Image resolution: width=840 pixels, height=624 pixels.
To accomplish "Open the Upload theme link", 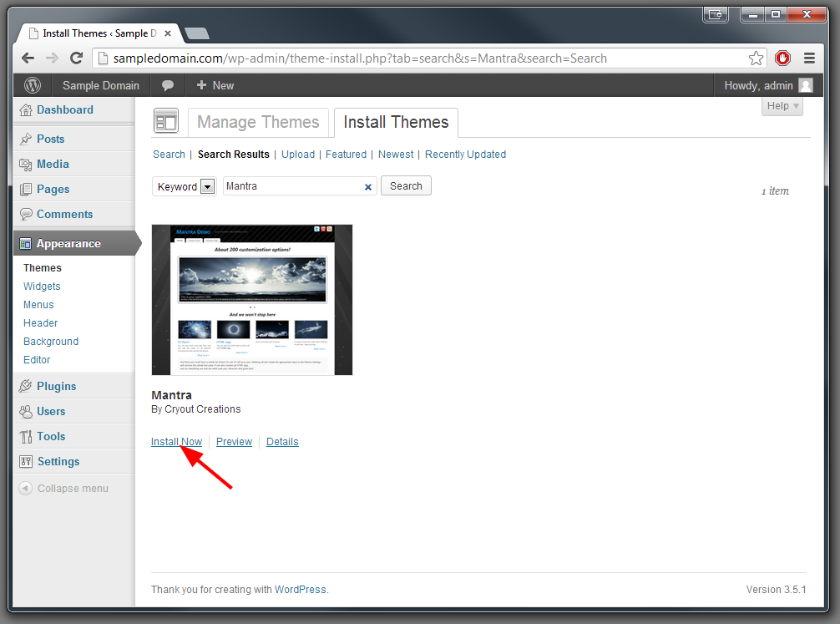I will point(298,155).
